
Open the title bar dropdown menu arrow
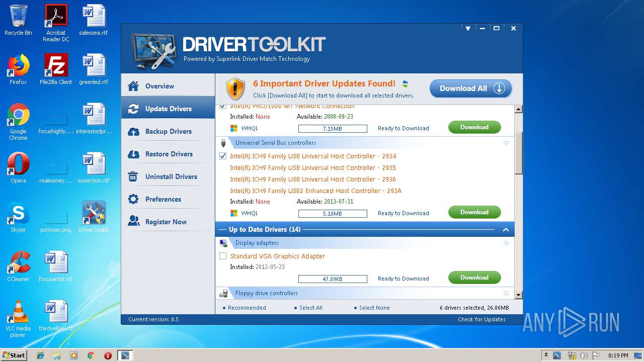[x=467, y=29]
